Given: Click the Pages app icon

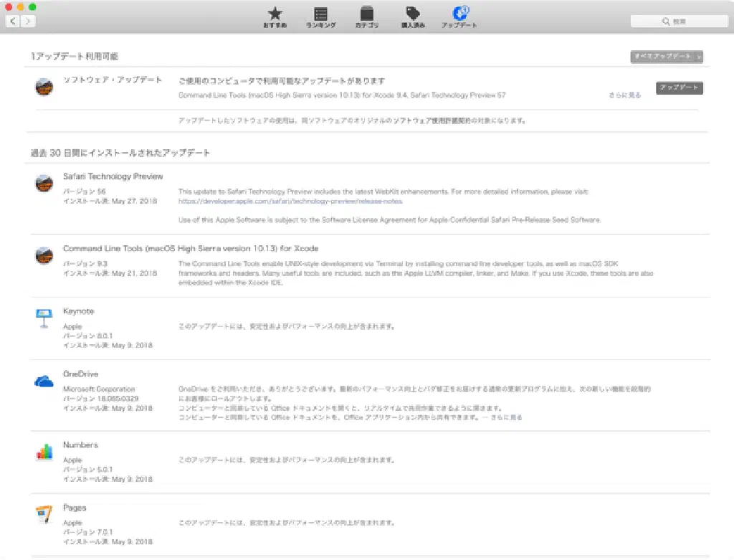Looking at the screenshot, I should click(44, 515).
